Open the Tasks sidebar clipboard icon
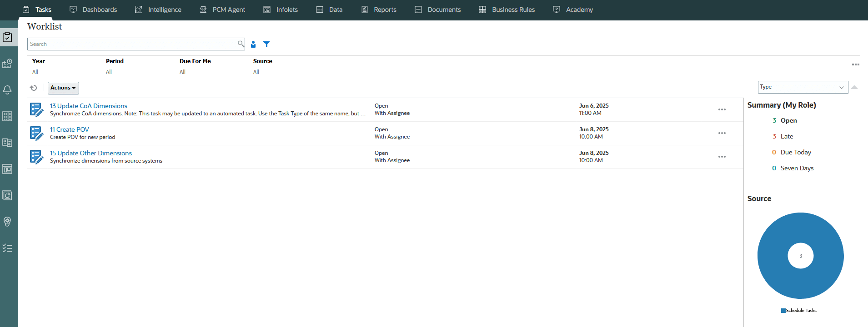This screenshot has width=868, height=327. [x=7, y=37]
